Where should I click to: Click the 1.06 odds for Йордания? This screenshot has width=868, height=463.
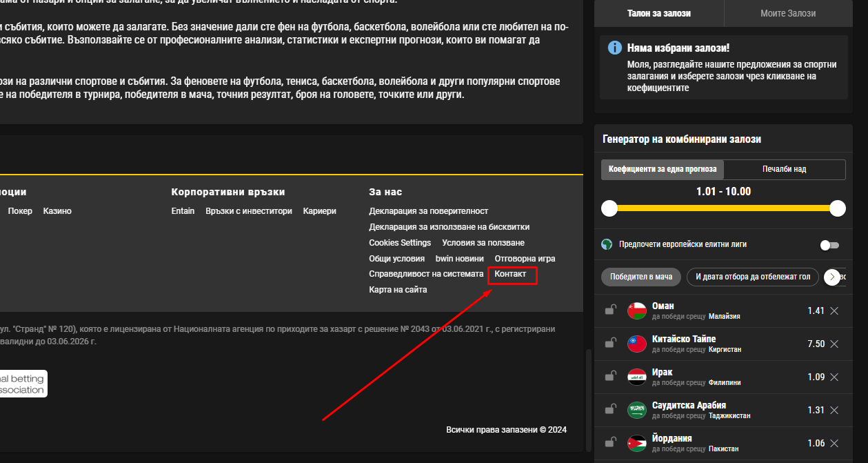click(816, 444)
